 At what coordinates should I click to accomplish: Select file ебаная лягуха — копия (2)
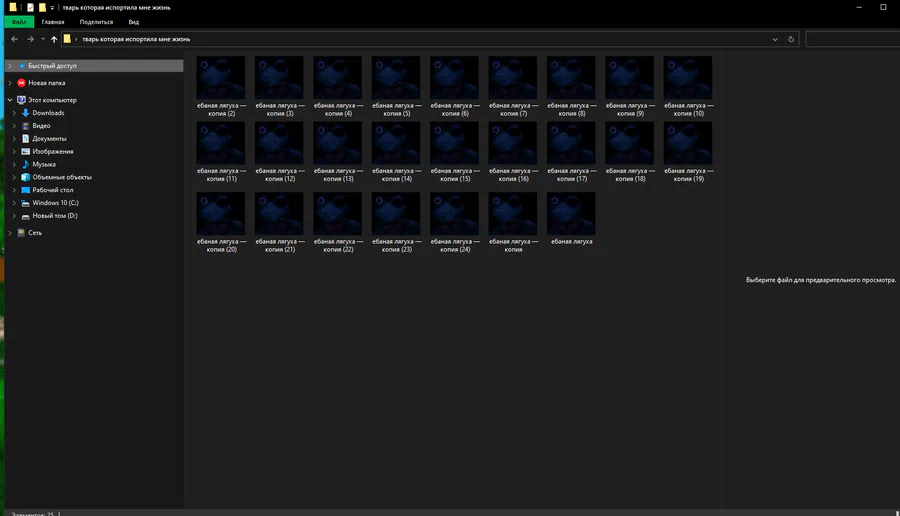click(221, 87)
